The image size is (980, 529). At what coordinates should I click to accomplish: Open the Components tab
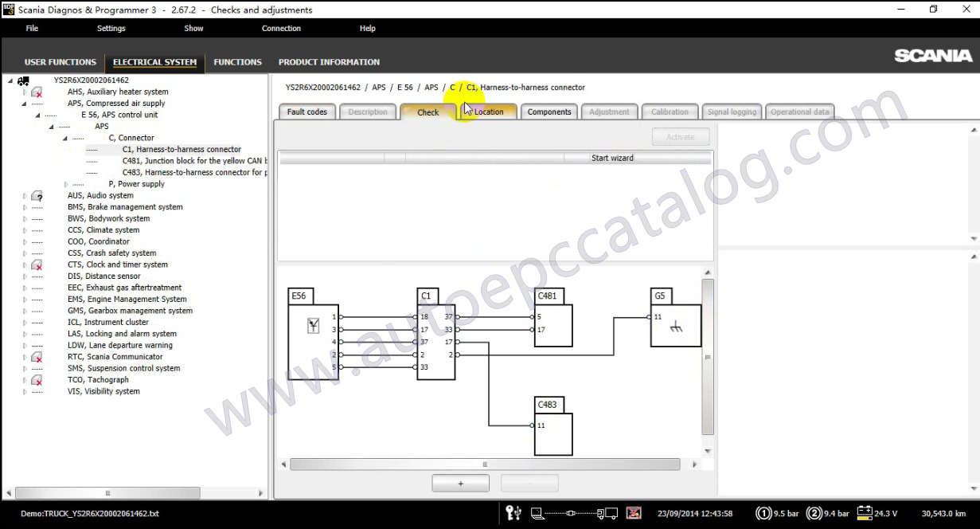click(x=549, y=112)
